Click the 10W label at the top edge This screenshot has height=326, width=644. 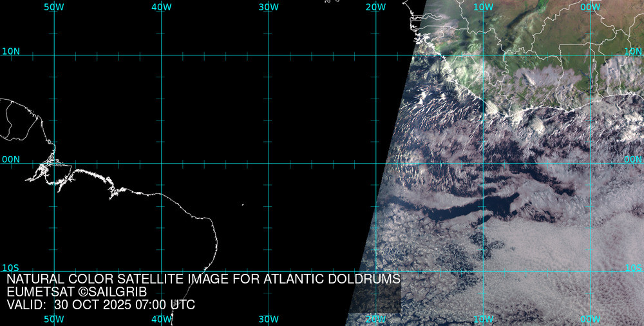[x=483, y=7]
